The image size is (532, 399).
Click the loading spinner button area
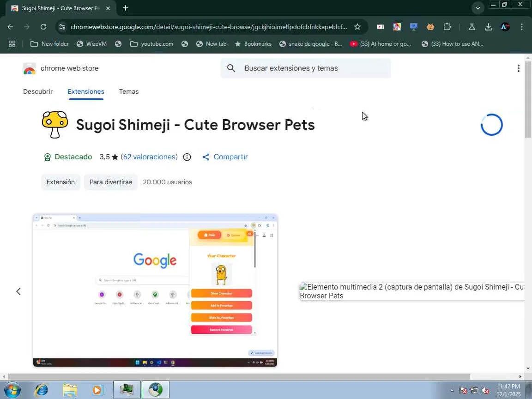(492, 125)
